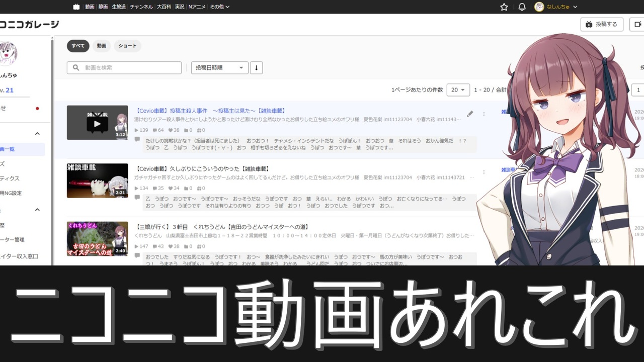Click the comment bubble icon under 投稿主殺人事件
644x362 pixels.
[x=137, y=139]
